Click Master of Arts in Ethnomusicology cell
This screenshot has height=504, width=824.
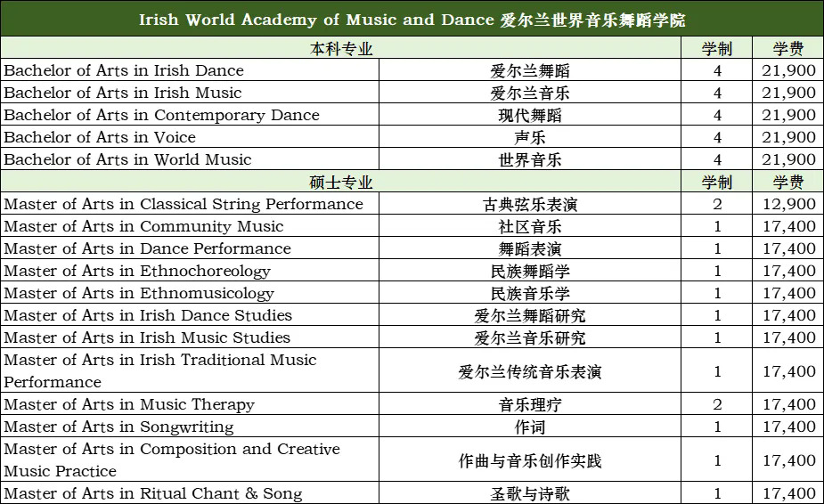pyautogui.click(x=139, y=293)
